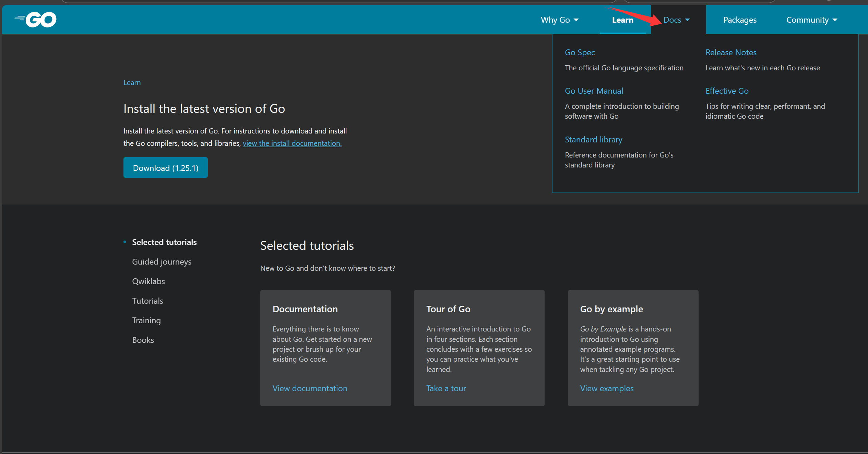Expand the Why Go dropdown menu
The width and height of the screenshot is (868, 454).
click(559, 20)
